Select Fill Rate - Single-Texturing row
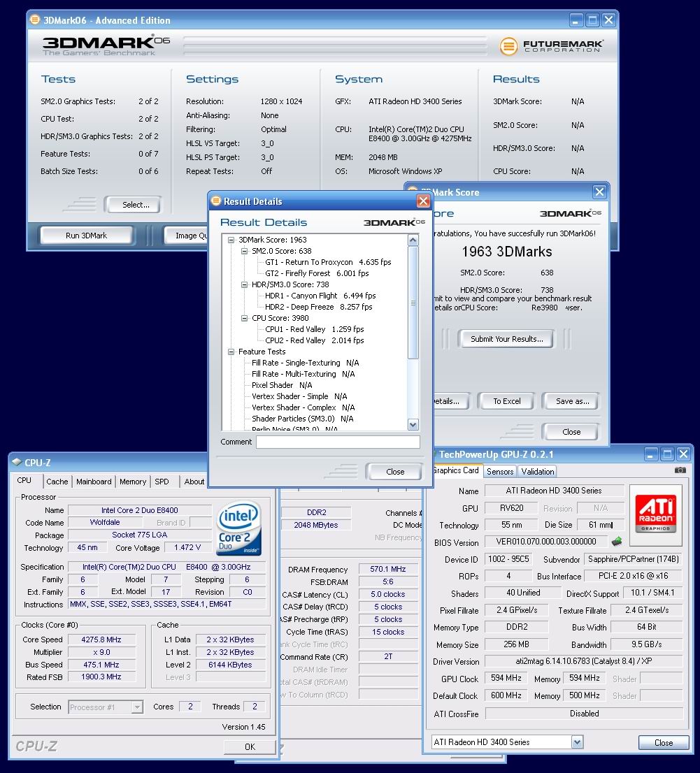The image size is (700, 773). coord(306,363)
